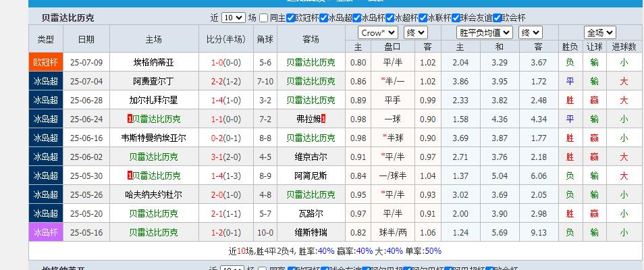
Task: Open the 埃格纳蒂亚 team link
Action: [x=153, y=62]
